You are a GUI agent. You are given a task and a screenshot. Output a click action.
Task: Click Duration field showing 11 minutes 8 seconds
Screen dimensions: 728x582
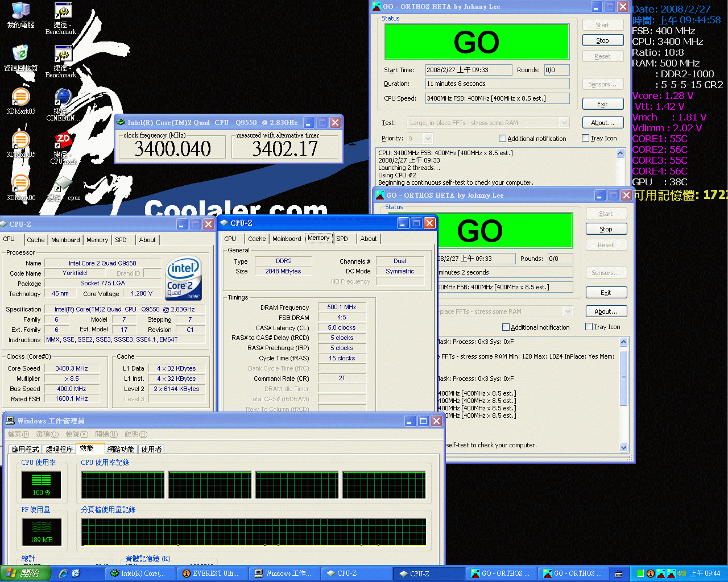(498, 84)
